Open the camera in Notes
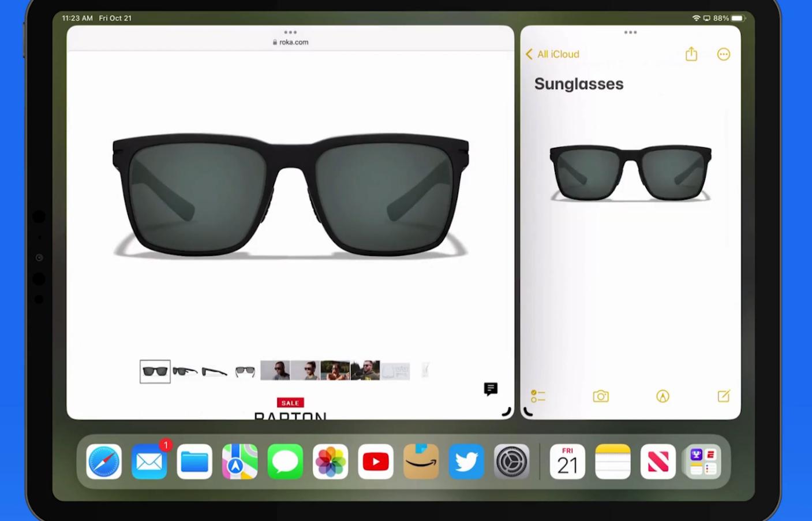 600,396
